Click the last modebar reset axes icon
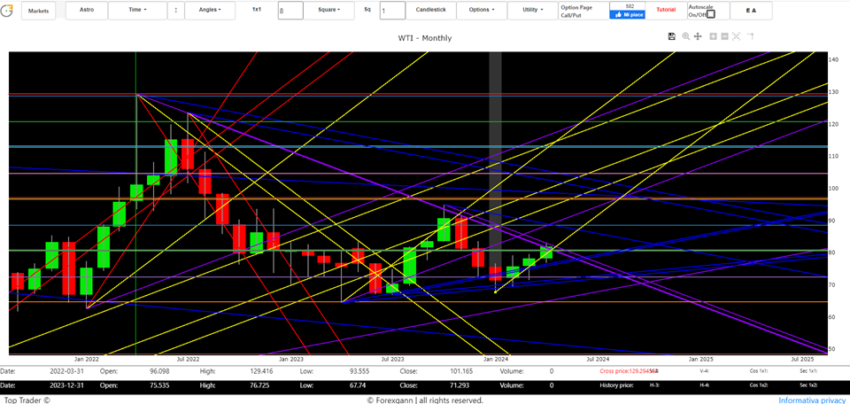 750,36
